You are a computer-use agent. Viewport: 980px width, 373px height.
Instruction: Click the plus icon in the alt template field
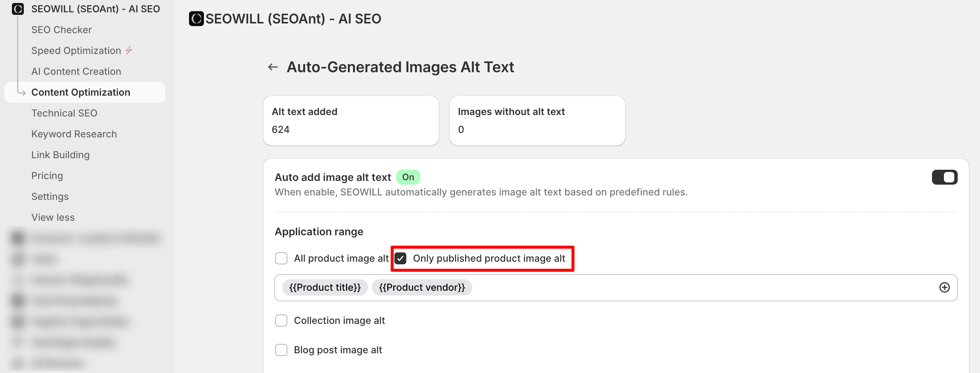pos(944,287)
